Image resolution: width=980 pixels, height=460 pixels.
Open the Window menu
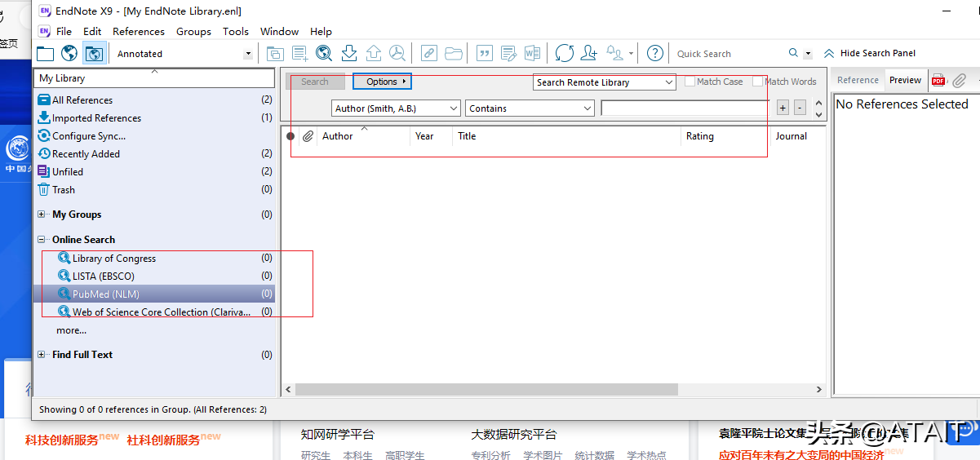(x=279, y=31)
